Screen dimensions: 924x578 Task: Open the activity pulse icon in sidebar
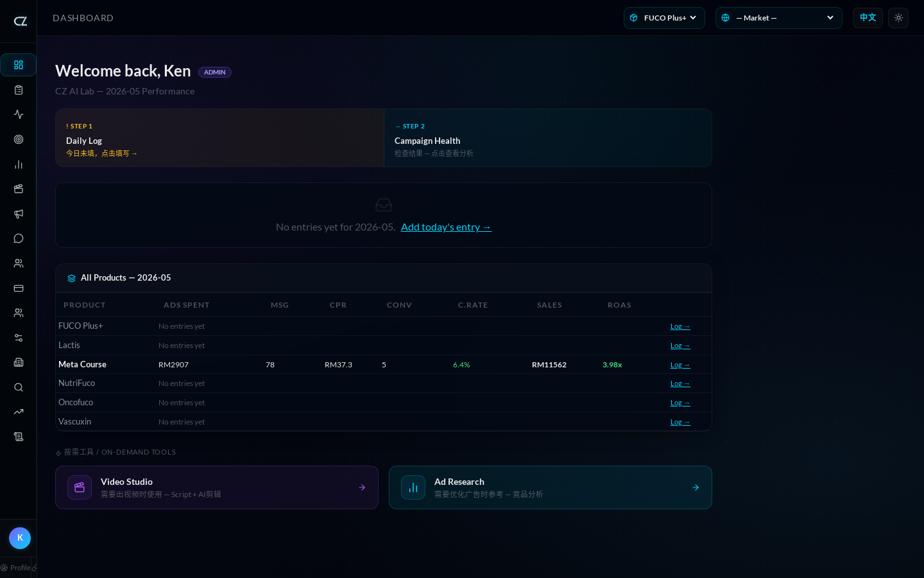[19, 114]
